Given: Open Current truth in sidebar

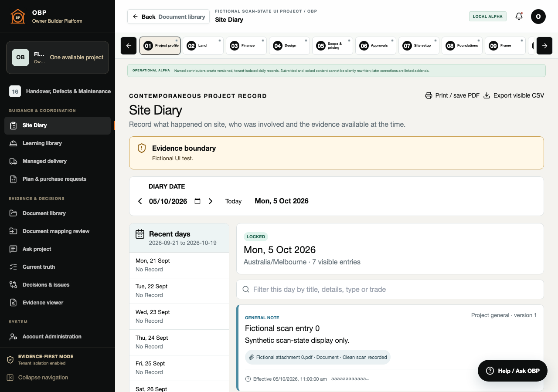Looking at the screenshot, I should click(x=58, y=267).
